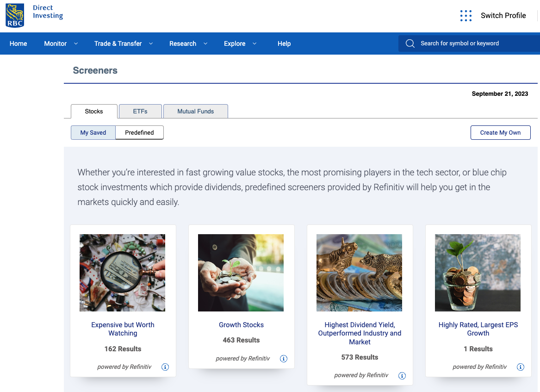
Task: Click the magnifying glass search icon
Action: [x=410, y=44]
